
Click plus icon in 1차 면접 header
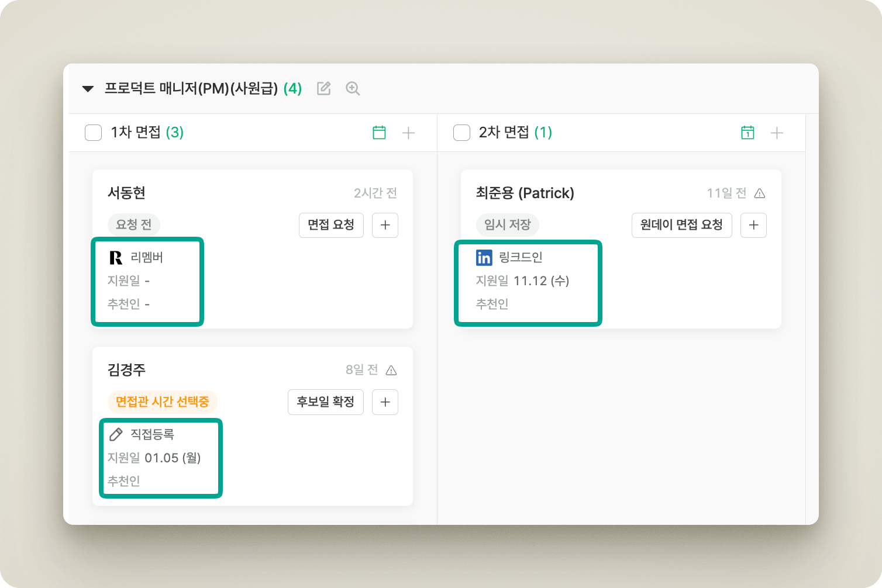[x=408, y=133]
